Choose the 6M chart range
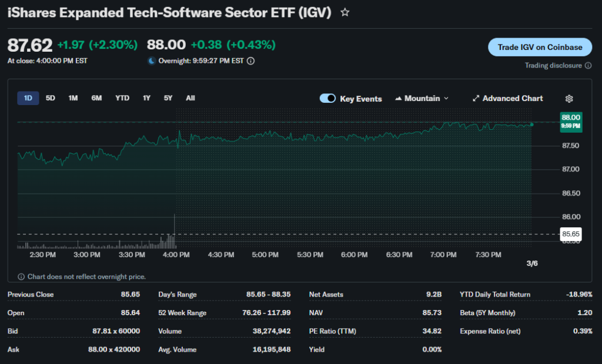Screen dimensions: 602x364 click(96, 98)
